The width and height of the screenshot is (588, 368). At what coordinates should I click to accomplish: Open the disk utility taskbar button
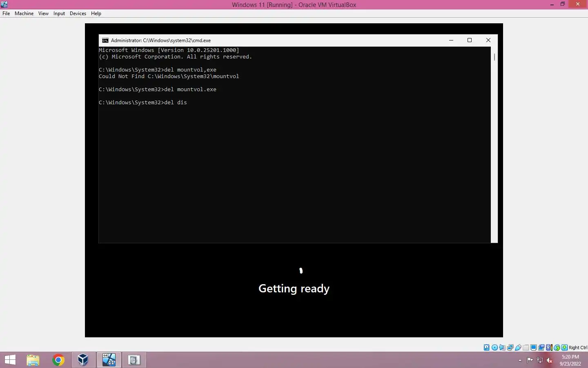[x=134, y=360]
